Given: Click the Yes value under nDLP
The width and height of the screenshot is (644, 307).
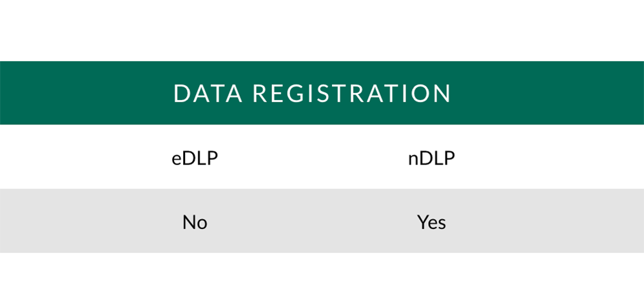Looking at the screenshot, I should [432, 223].
